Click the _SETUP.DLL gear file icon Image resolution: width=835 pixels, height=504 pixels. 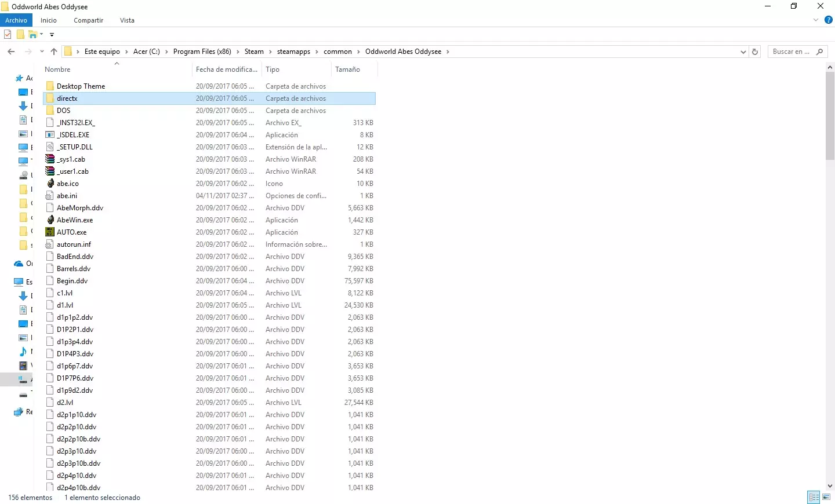(x=50, y=147)
